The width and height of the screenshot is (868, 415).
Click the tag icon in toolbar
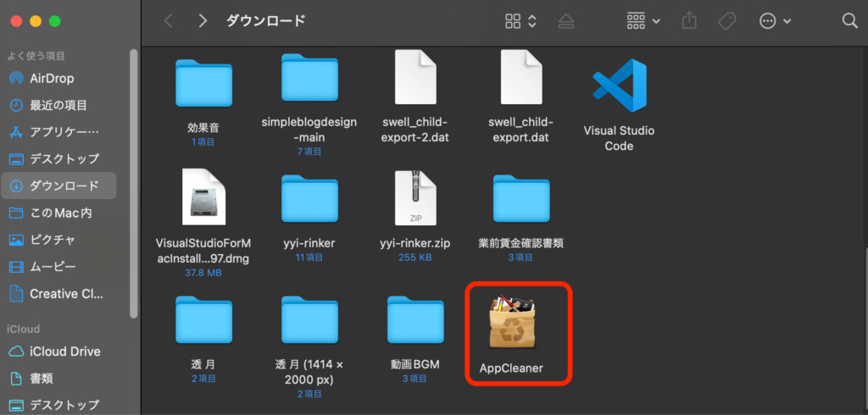tap(726, 21)
